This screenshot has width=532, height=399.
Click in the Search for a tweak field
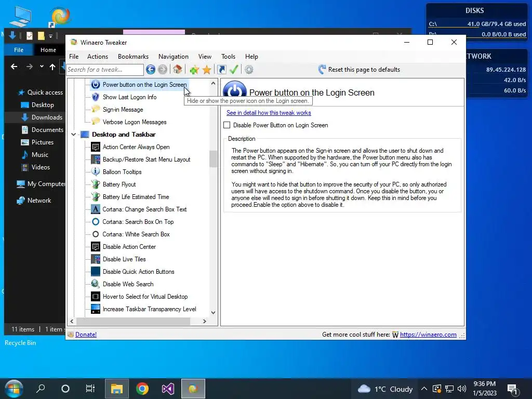click(x=105, y=70)
